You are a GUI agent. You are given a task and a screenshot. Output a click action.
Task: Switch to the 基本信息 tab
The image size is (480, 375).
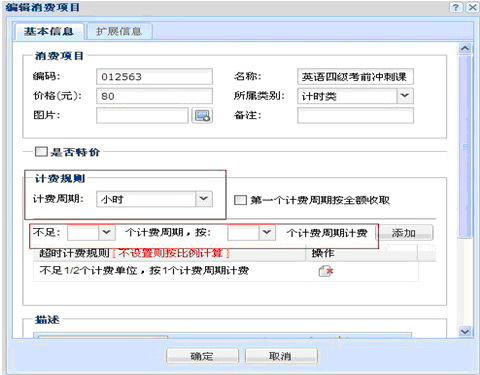(x=49, y=32)
